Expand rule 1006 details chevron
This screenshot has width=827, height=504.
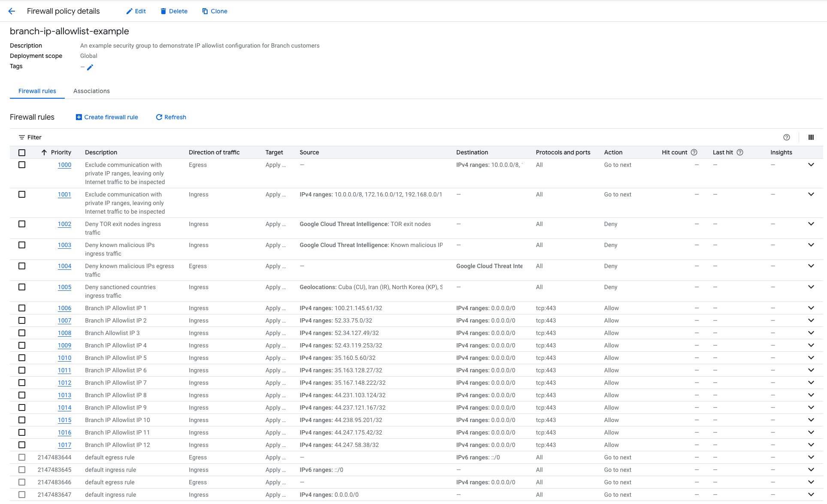click(x=811, y=308)
